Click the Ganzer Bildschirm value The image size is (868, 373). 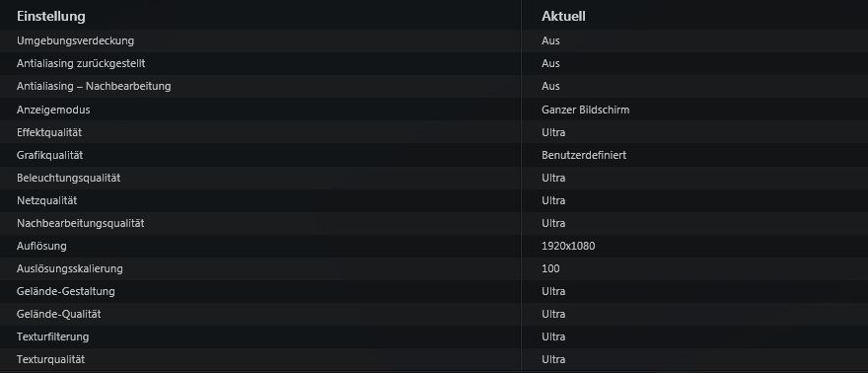pos(586,110)
